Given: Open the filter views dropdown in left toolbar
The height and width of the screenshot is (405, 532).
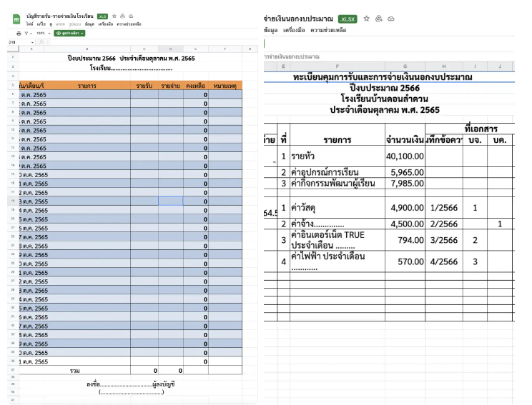Looking at the screenshot, I should click(28, 33).
